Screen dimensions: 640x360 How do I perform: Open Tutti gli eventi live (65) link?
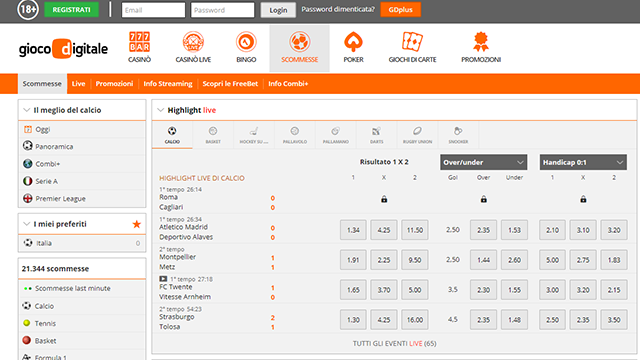395,343
